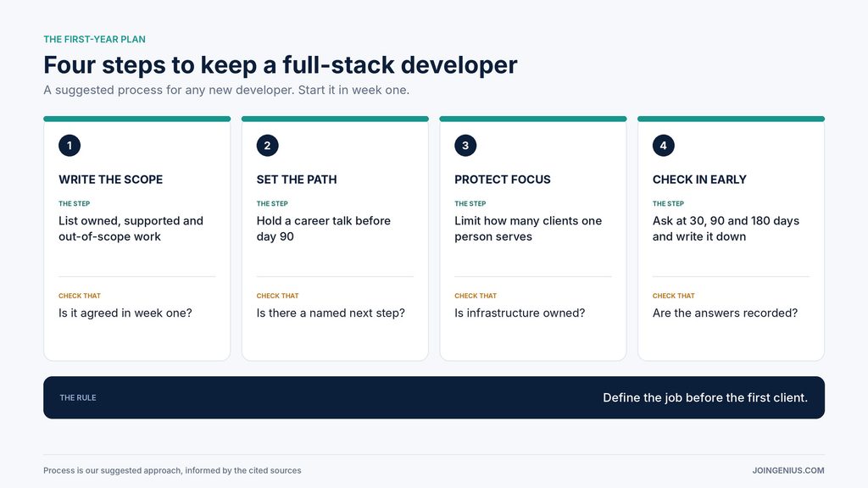The height and width of the screenshot is (488, 868).
Task: Click "THE STEP" label in Set the Path card
Action: (272, 203)
